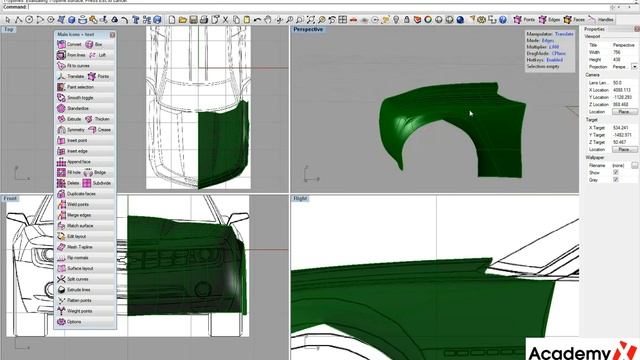Choose the From lines tool
The height and width of the screenshot is (360, 640).
tap(71, 55)
